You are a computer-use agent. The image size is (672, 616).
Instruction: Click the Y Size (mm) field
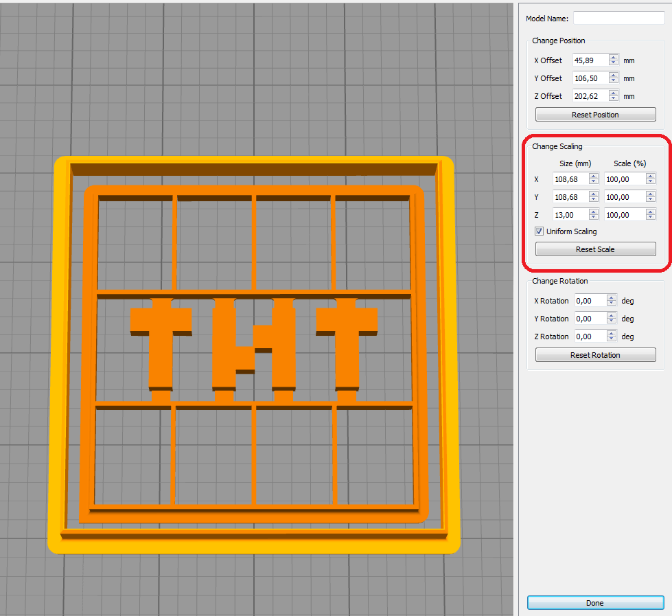click(571, 197)
